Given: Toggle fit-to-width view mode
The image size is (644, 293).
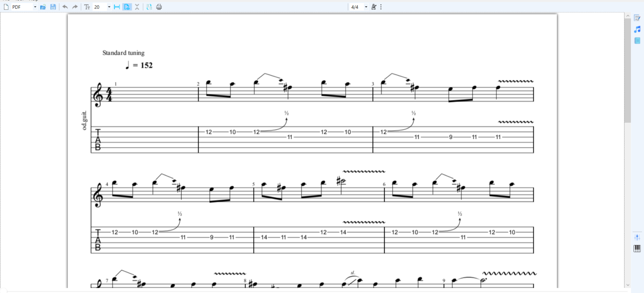Looking at the screenshot, I should (117, 7).
